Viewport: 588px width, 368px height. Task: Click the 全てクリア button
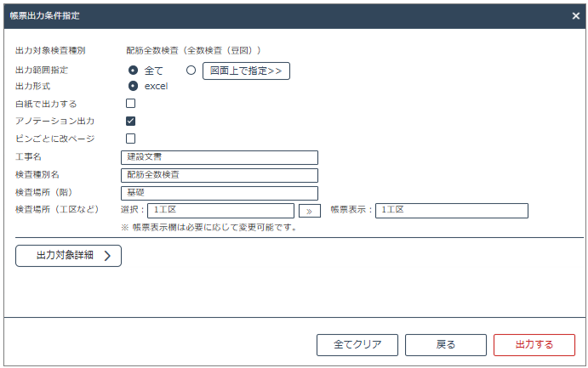coord(357,345)
